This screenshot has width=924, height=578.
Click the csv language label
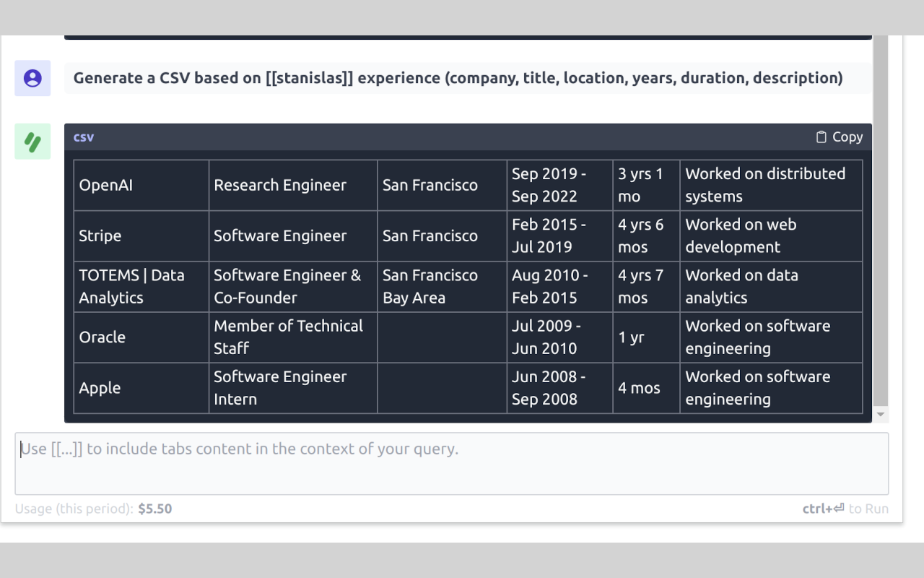[x=84, y=137]
